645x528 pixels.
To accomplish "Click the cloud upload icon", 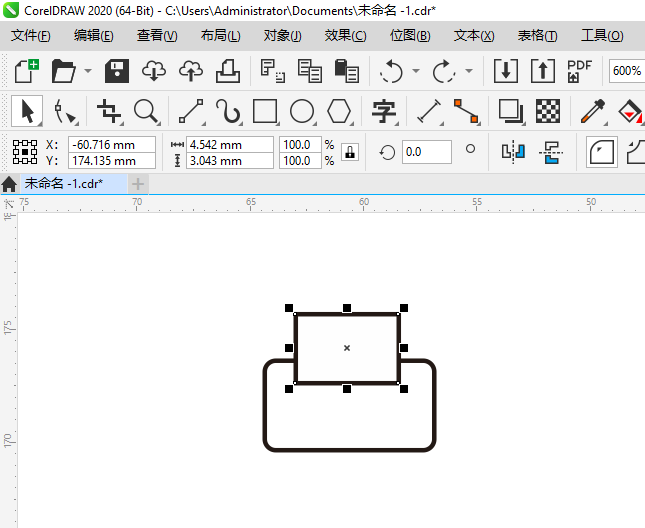I will coord(191,71).
